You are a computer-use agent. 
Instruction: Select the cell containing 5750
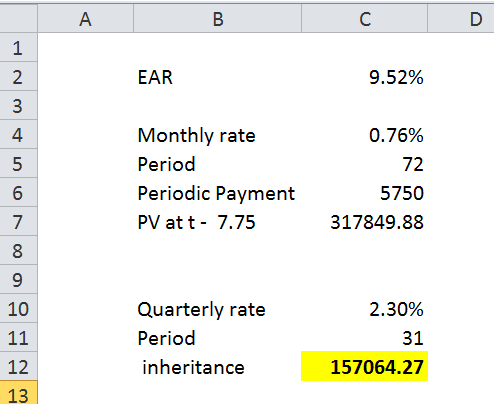(x=365, y=193)
